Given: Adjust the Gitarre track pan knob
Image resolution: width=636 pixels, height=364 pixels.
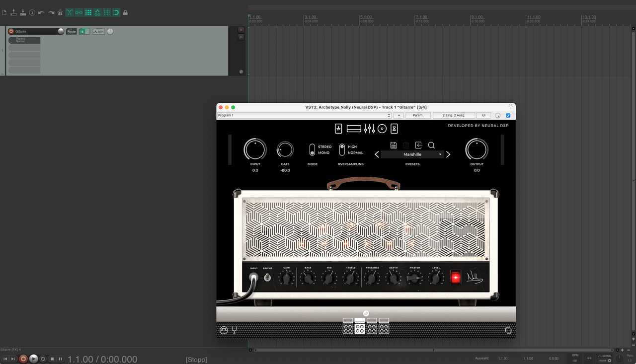Looking at the screenshot, I should (110, 31).
